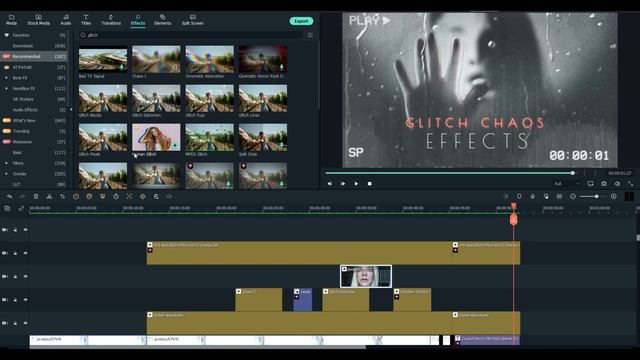Click the previous frame playback button
The image size is (640, 360).
[330, 184]
